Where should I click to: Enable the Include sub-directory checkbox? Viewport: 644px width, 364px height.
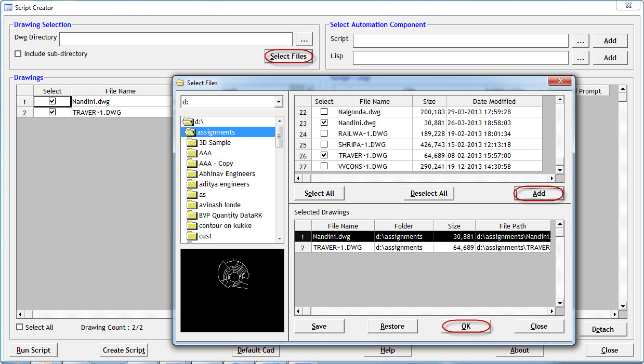click(18, 53)
